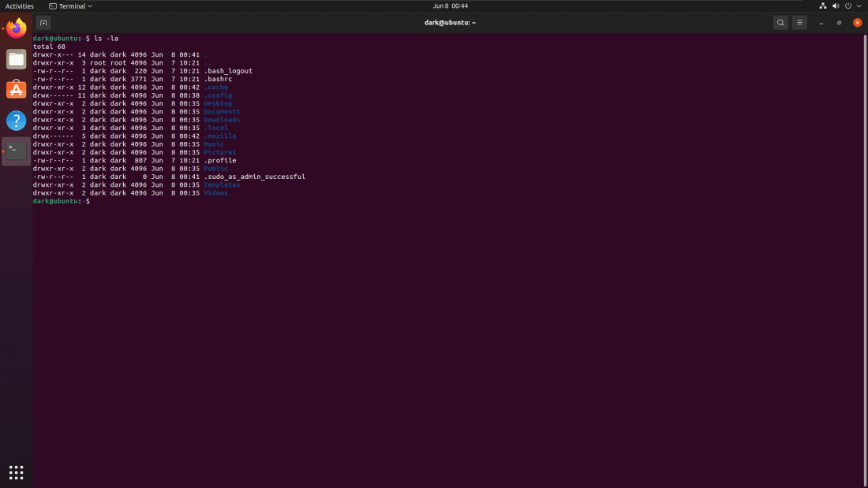This screenshot has width=868, height=488.
Task: Launch Firefox from the dock
Action: [x=16, y=28]
